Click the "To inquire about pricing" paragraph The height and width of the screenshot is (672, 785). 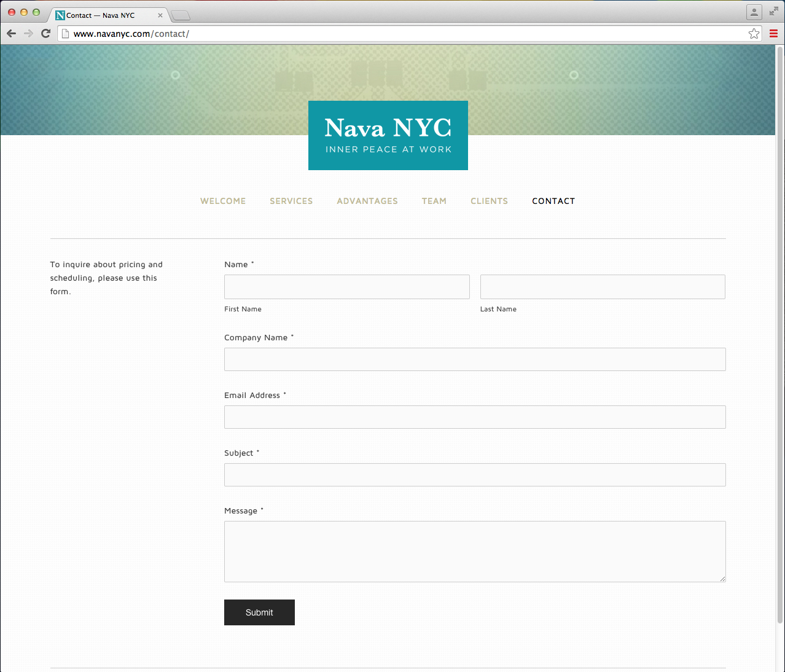coord(106,278)
